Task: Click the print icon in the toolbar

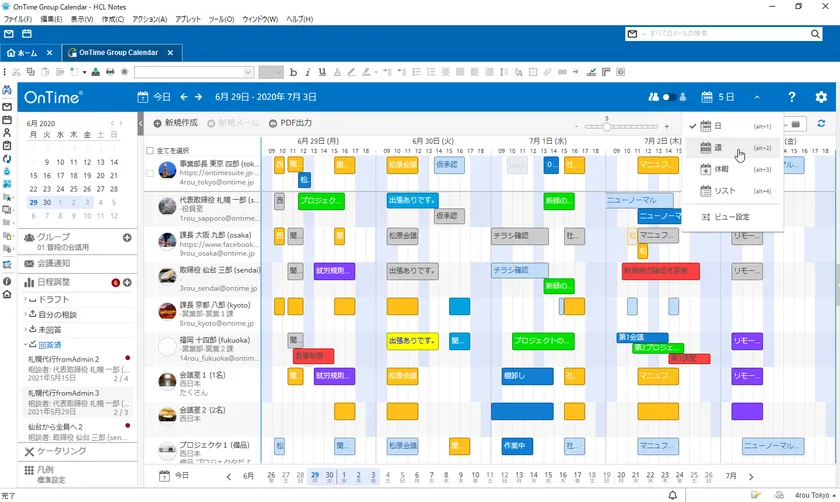Action: 110,72
